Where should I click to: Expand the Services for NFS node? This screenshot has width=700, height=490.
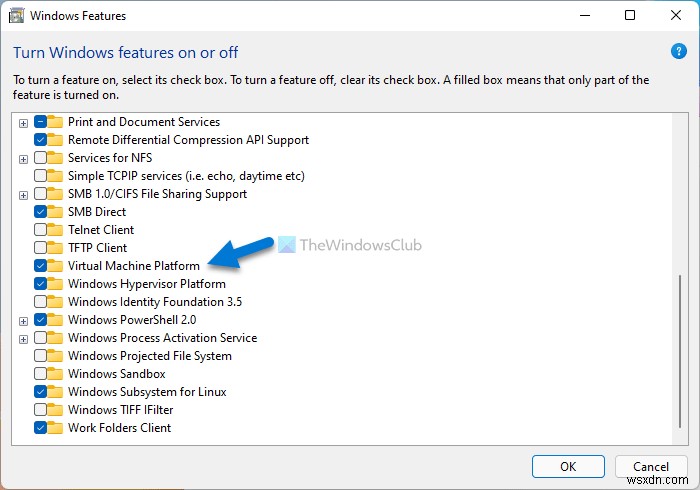pyautogui.click(x=24, y=158)
